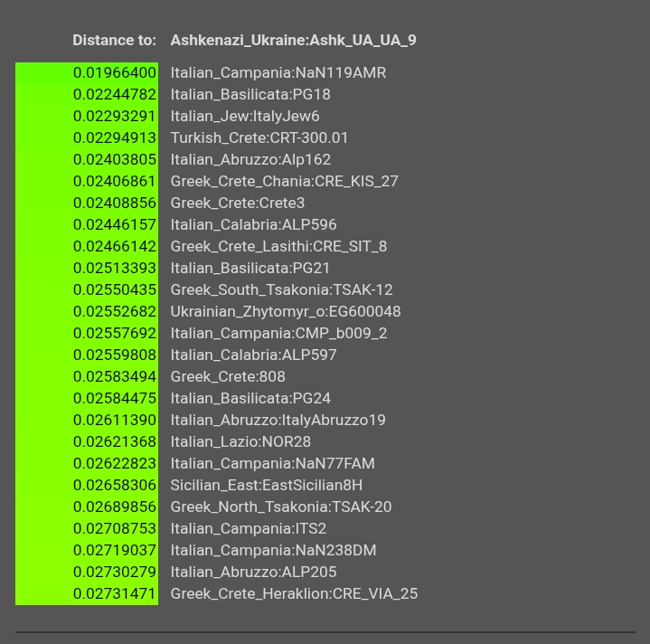
Task: Select row Greek_Crete_Chania:CRE_KIS_27
Action: click(285, 181)
